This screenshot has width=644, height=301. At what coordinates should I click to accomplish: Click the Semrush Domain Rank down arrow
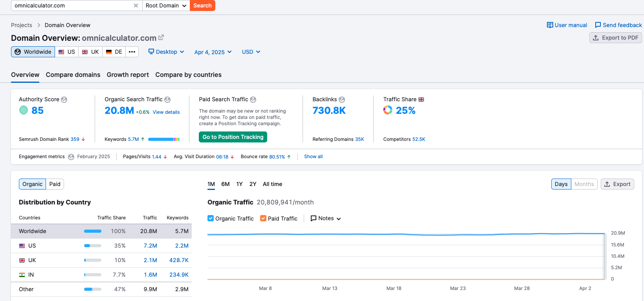[83, 139]
